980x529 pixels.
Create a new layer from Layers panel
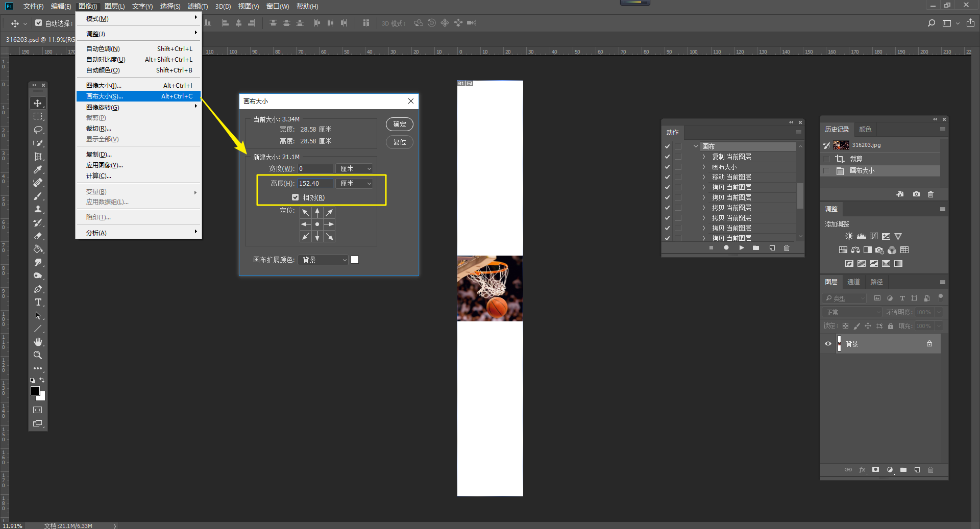click(x=917, y=470)
